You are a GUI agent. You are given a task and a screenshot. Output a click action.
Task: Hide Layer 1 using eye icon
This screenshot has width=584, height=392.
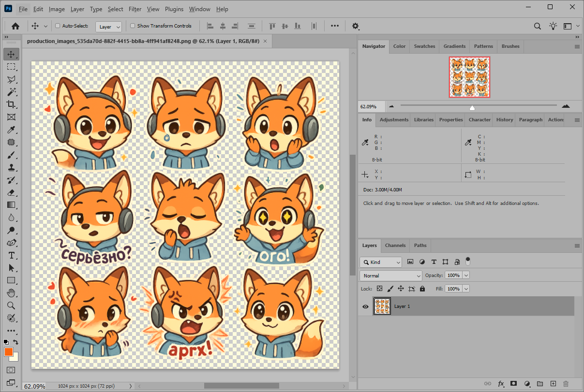[366, 306]
